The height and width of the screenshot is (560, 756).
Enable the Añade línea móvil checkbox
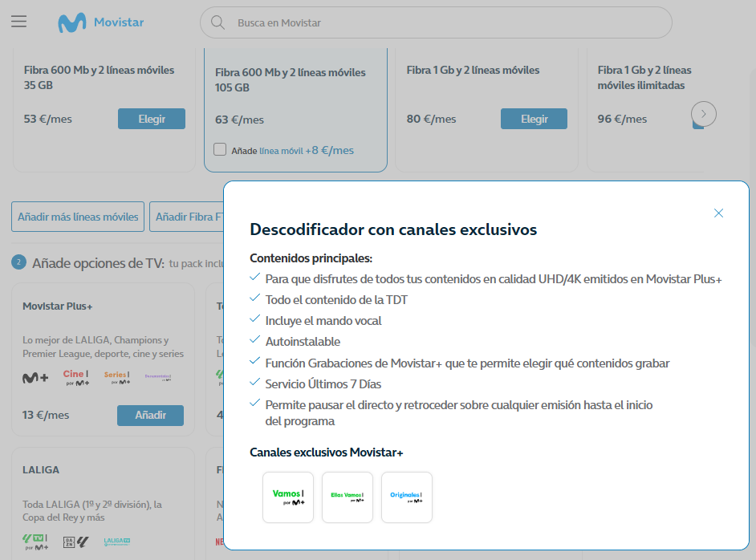coord(219,149)
